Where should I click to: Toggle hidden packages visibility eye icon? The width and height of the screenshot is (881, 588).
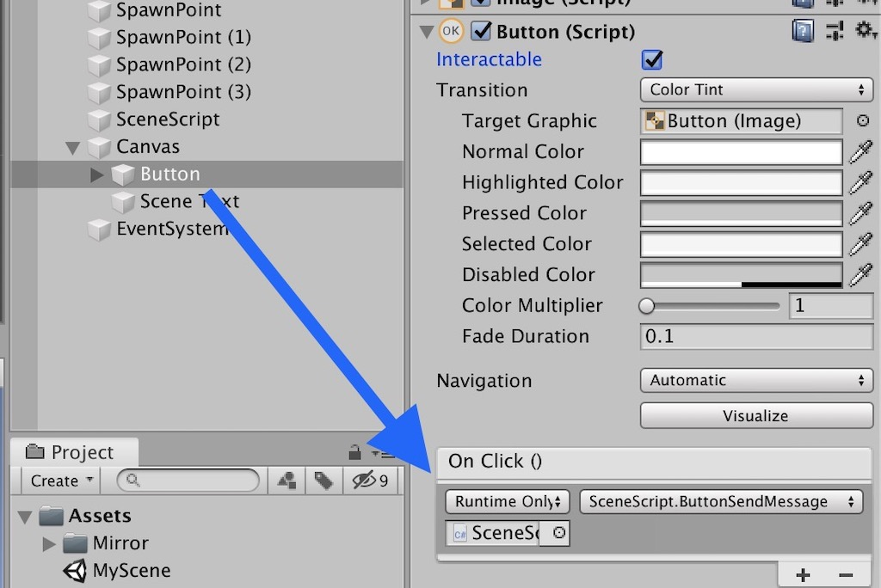[372, 481]
